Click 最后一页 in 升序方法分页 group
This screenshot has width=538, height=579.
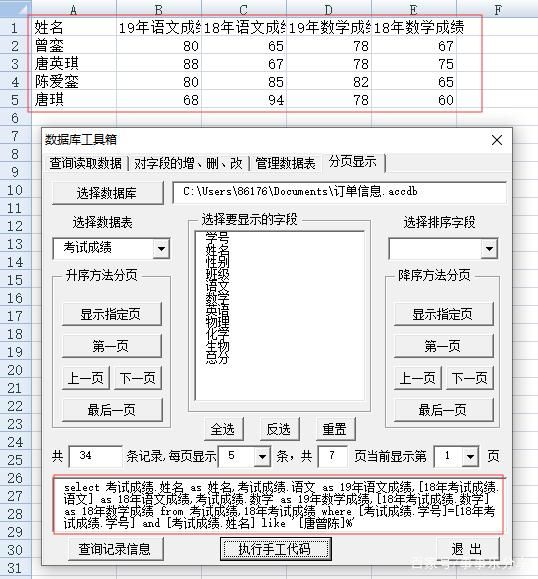112,410
